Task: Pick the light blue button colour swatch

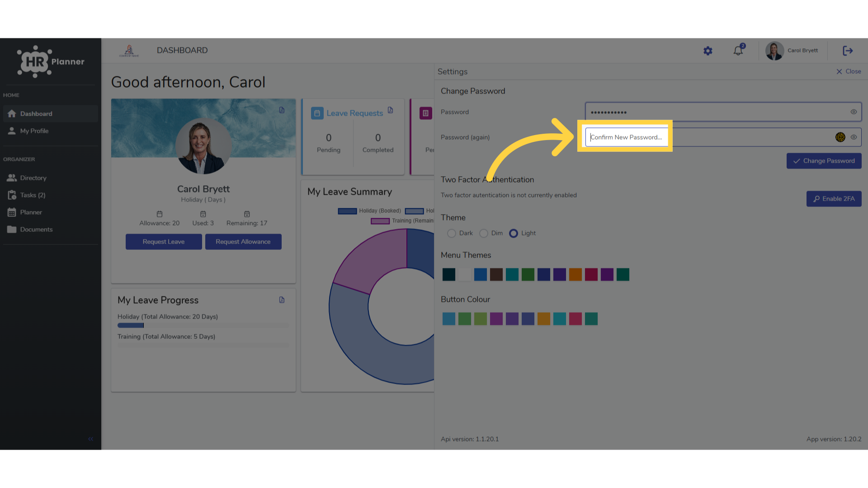Action: point(449,319)
